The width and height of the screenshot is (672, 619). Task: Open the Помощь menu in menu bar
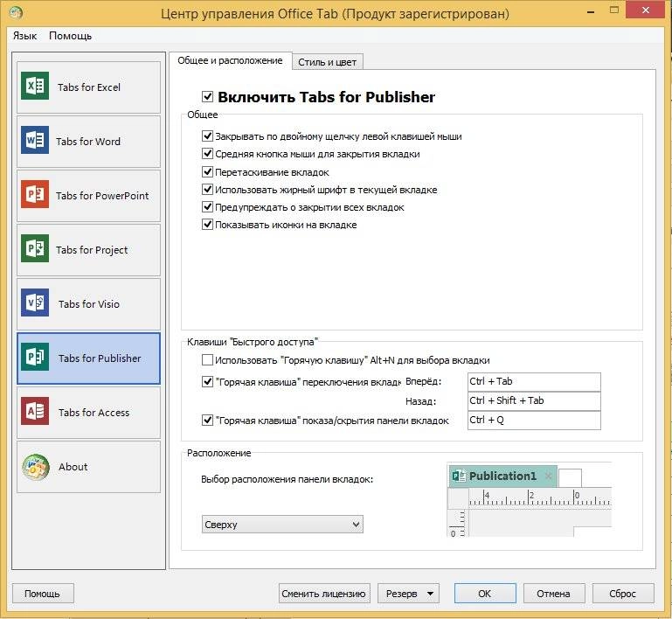pos(70,36)
